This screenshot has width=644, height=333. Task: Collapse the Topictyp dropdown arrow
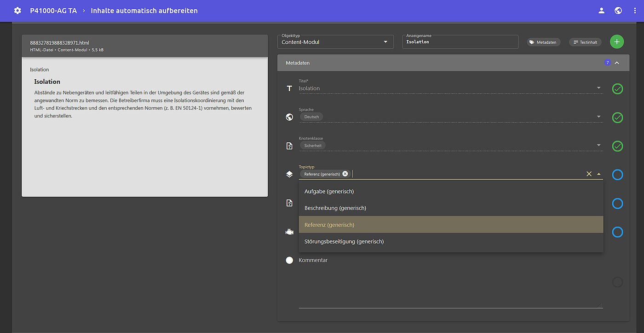tap(598, 174)
